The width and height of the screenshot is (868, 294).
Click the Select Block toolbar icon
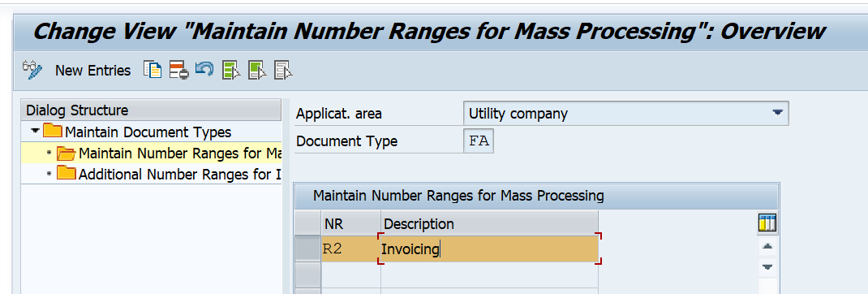click(x=257, y=71)
